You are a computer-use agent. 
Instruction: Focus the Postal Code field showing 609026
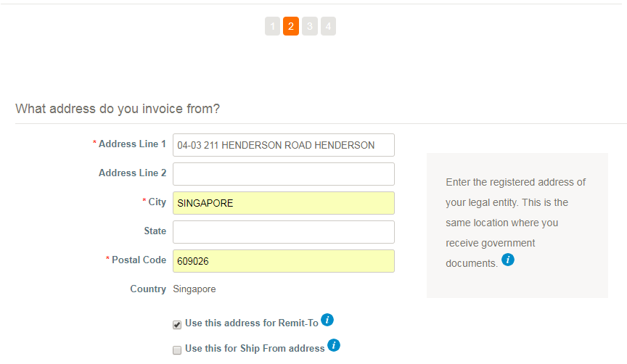click(284, 261)
